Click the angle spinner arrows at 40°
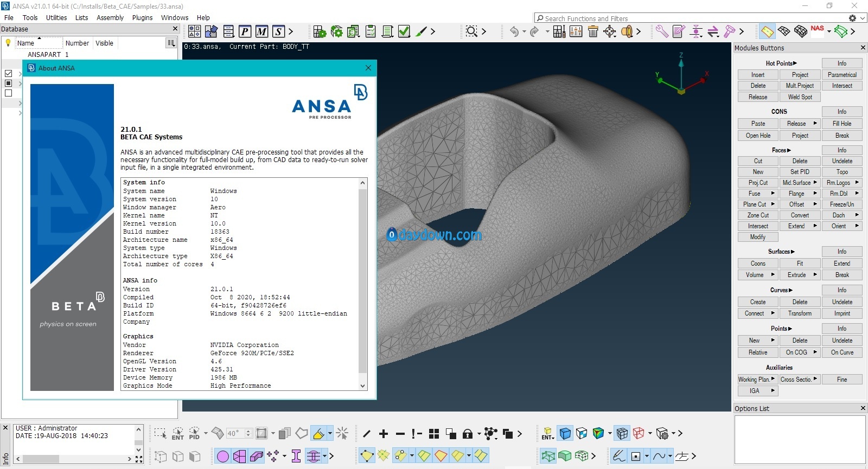This screenshot has height=469, width=868. [x=248, y=433]
